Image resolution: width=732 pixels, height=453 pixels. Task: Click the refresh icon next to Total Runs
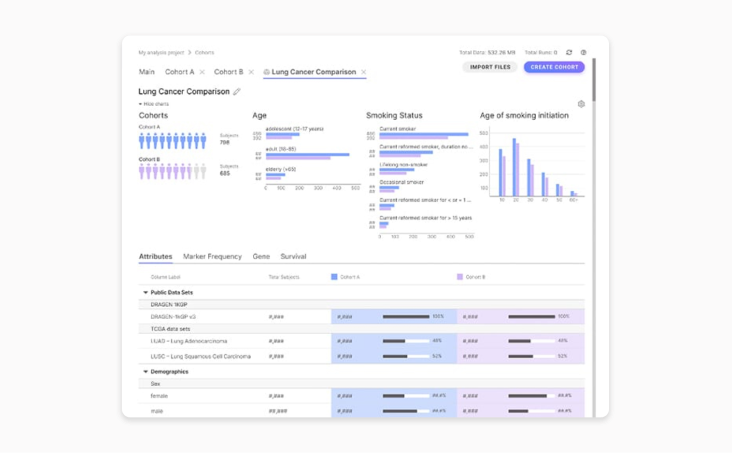coord(569,52)
